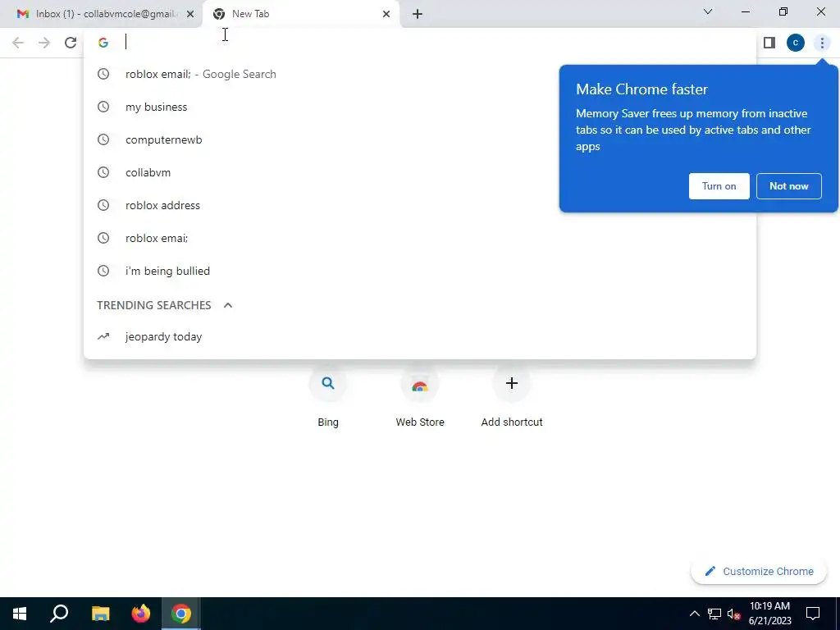Go forward with the browser's forward arrow
Screen dimensions: 840x630
point(44,43)
